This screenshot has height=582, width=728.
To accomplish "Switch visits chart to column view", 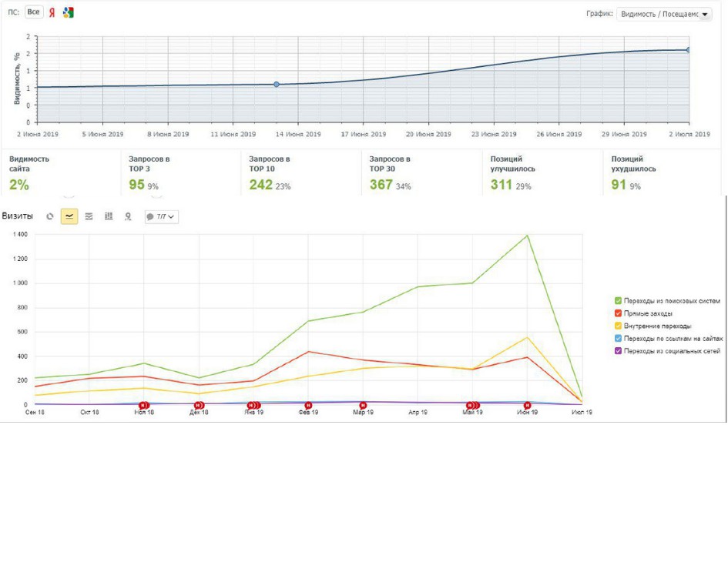I will tap(109, 217).
